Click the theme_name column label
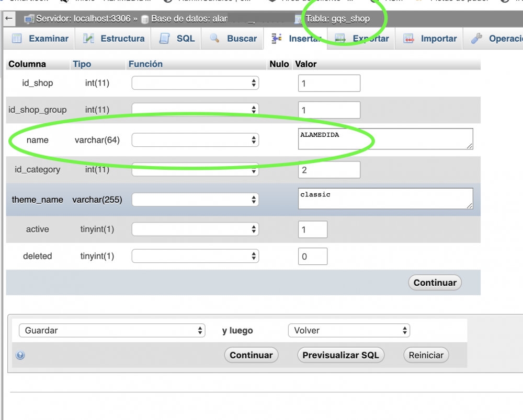This screenshot has height=420, width=523. pos(37,200)
